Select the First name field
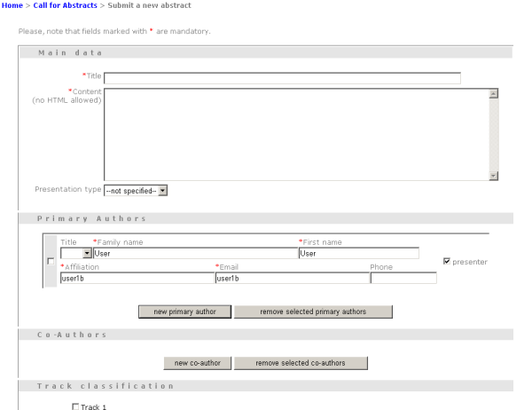 [359, 254]
